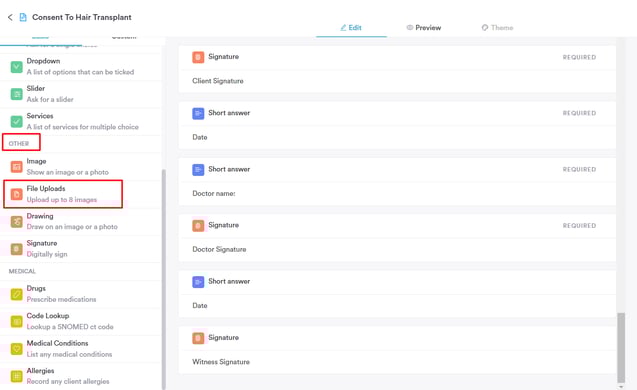Screen dimensions: 637x390
Task: Open the Preview tab
Action: tap(424, 28)
